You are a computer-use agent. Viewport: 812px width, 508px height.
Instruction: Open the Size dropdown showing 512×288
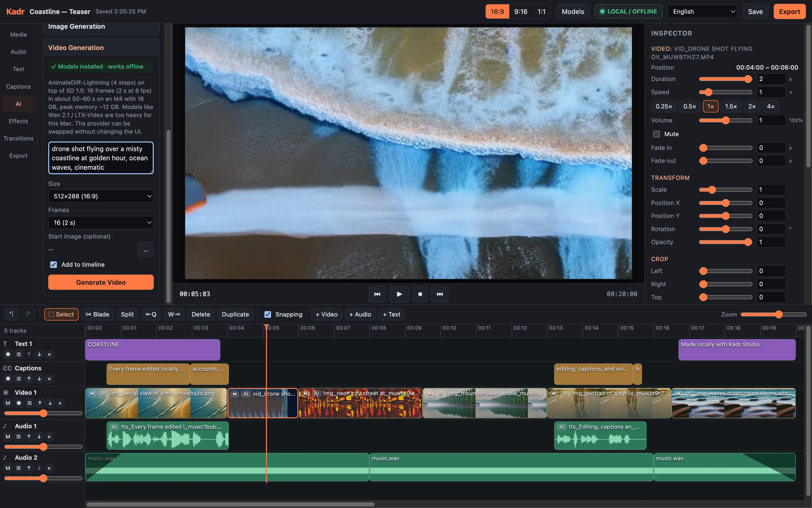[101, 196]
